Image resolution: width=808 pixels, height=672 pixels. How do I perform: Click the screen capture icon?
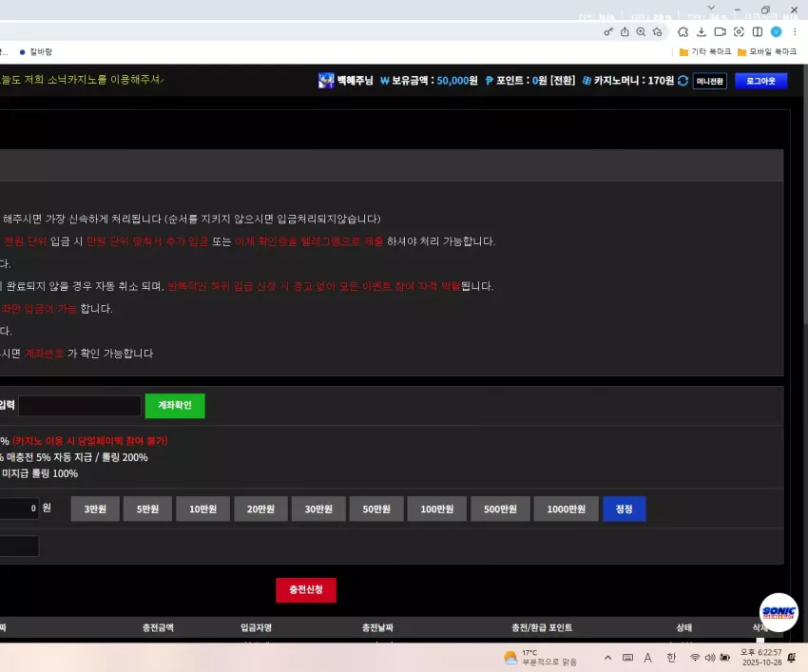coord(739,32)
